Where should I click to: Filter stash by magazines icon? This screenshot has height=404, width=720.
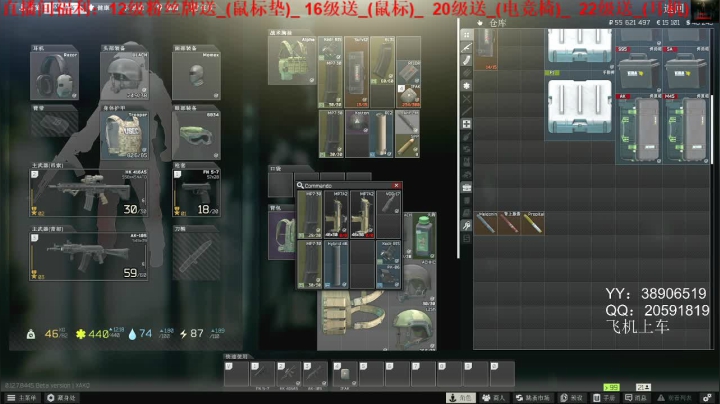coord(467,60)
